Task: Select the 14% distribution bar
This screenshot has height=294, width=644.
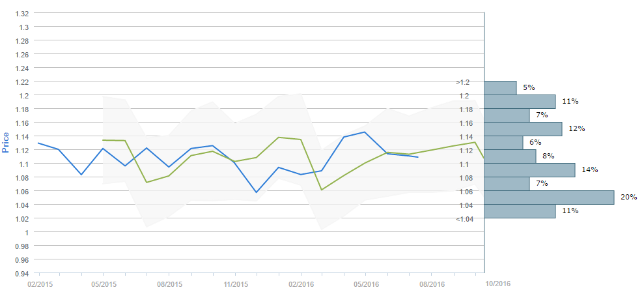Action: (529, 170)
